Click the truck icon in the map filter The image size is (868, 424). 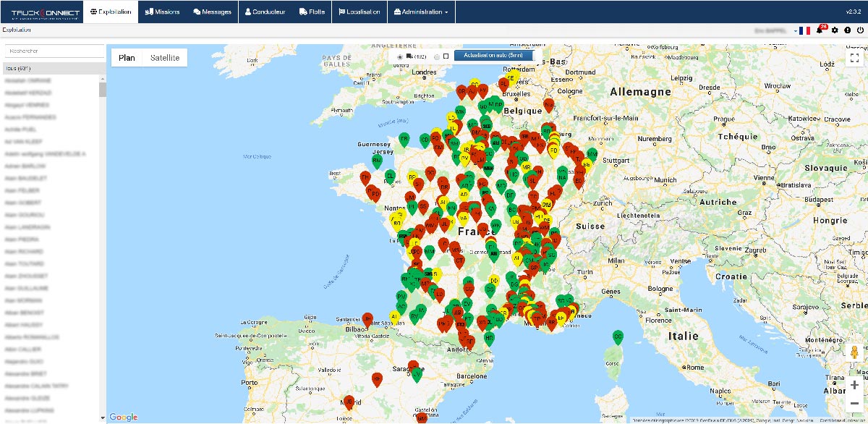click(x=409, y=56)
